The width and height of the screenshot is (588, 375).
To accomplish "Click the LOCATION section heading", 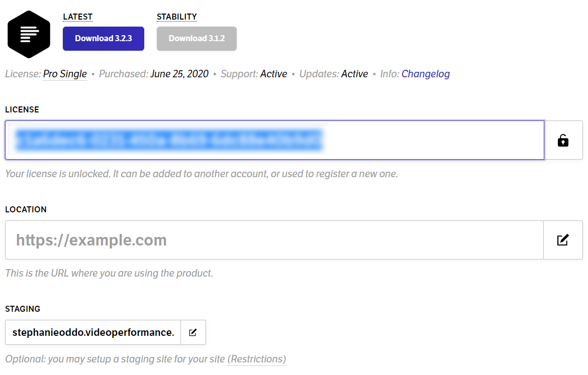I will point(26,209).
